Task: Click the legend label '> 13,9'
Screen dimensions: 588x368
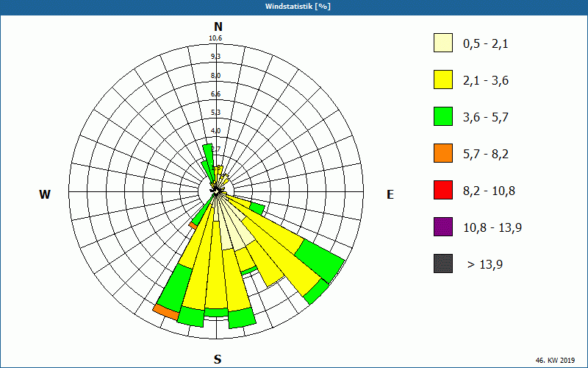Action: coord(485,265)
